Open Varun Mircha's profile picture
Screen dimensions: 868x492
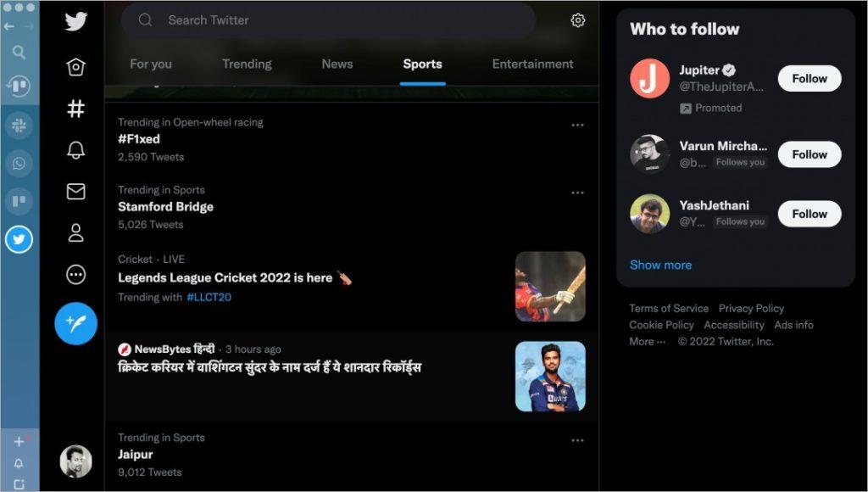(x=650, y=154)
